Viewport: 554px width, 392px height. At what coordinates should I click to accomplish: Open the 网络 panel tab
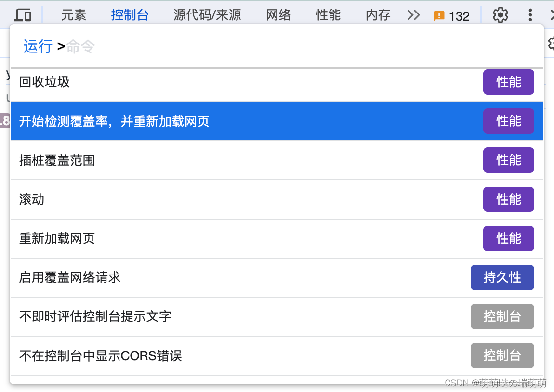point(278,15)
